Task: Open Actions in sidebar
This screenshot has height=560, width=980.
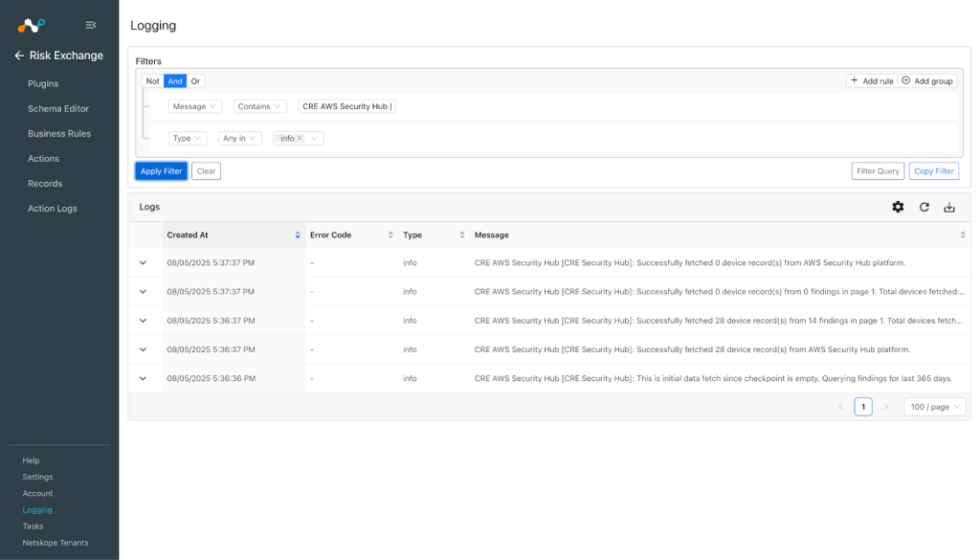Action: [44, 159]
